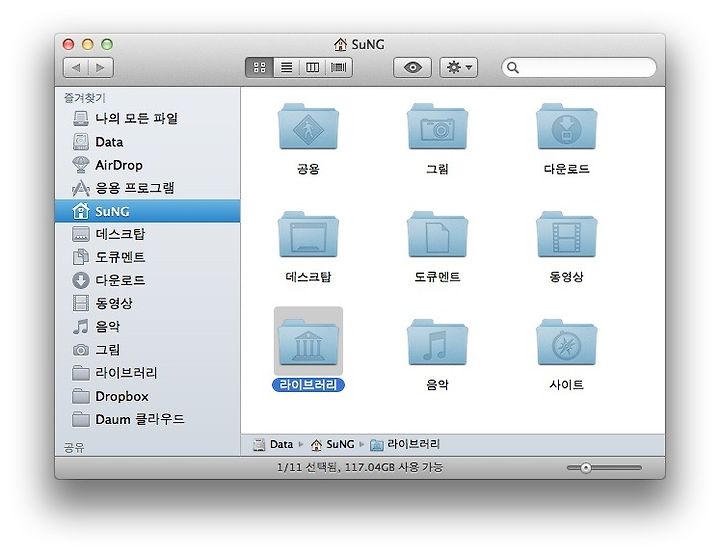The image size is (720, 555).
Task: Open 라이브러리 from sidebar
Action: point(147,373)
